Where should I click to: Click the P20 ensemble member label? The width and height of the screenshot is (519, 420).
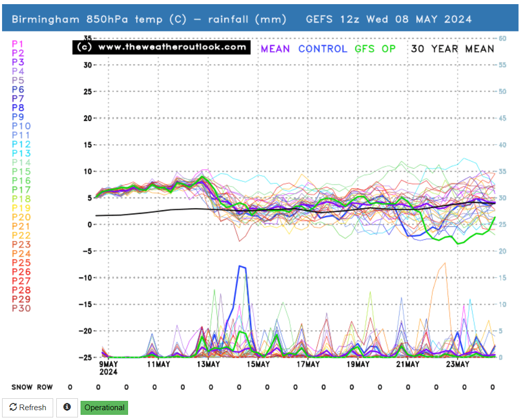click(x=21, y=217)
